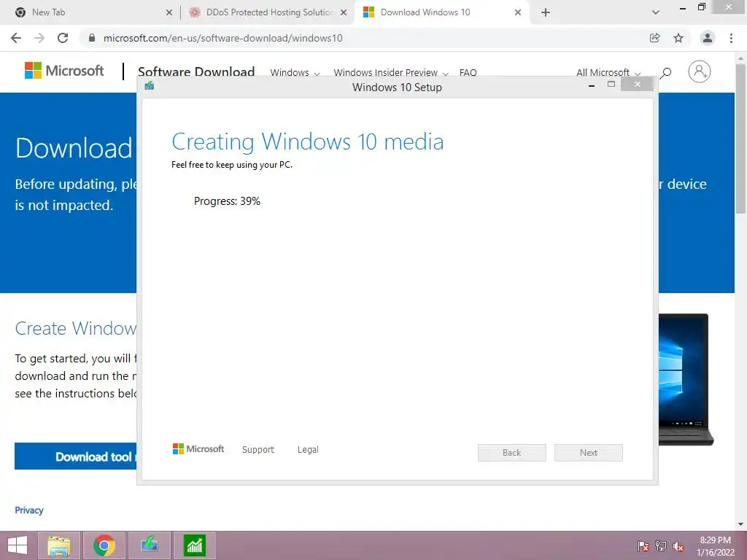Viewport: 747px width, 560px height.
Task: Open the Legal link in Setup
Action: [308, 449]
